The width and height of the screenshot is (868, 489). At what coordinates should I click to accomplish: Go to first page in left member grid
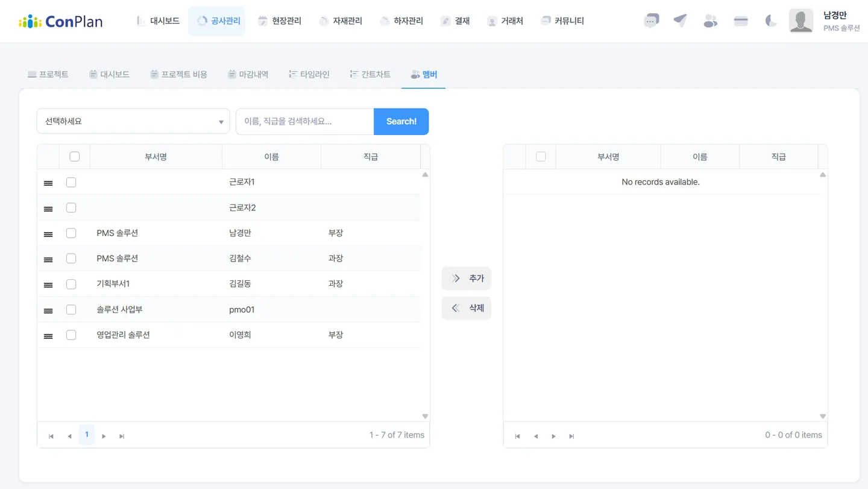[x=51, y=436]
